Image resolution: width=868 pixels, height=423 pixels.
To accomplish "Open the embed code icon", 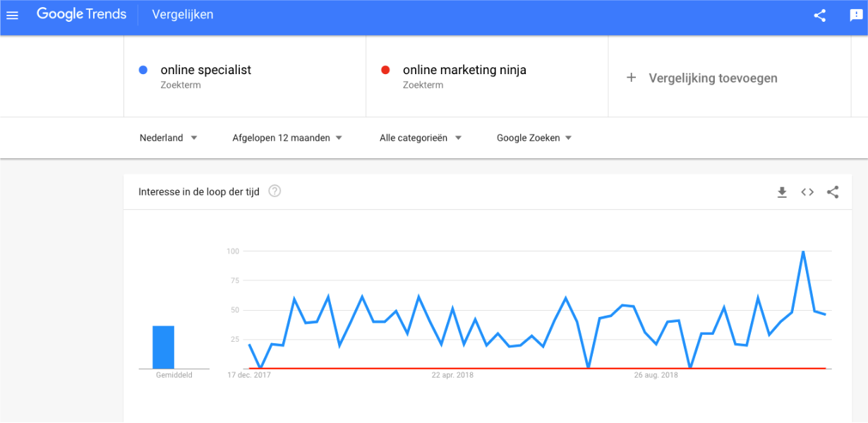I will [807, 192].
